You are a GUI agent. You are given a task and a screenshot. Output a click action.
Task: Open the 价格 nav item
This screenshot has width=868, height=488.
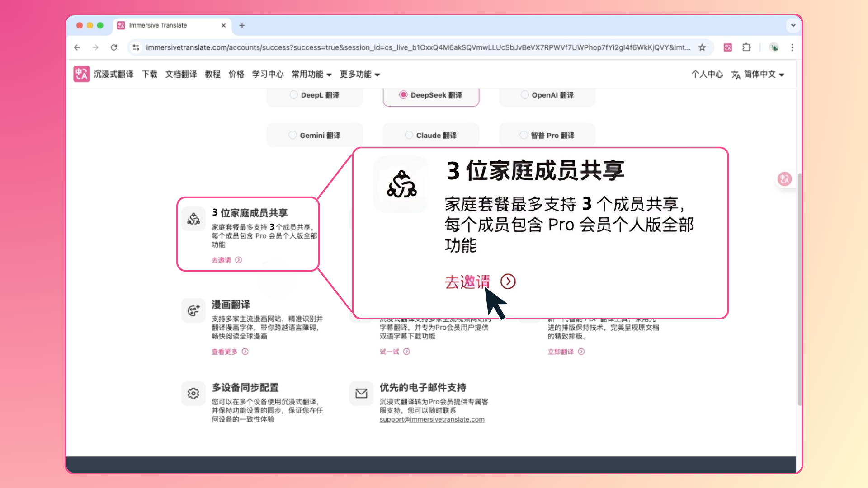[x=236, y=74]
